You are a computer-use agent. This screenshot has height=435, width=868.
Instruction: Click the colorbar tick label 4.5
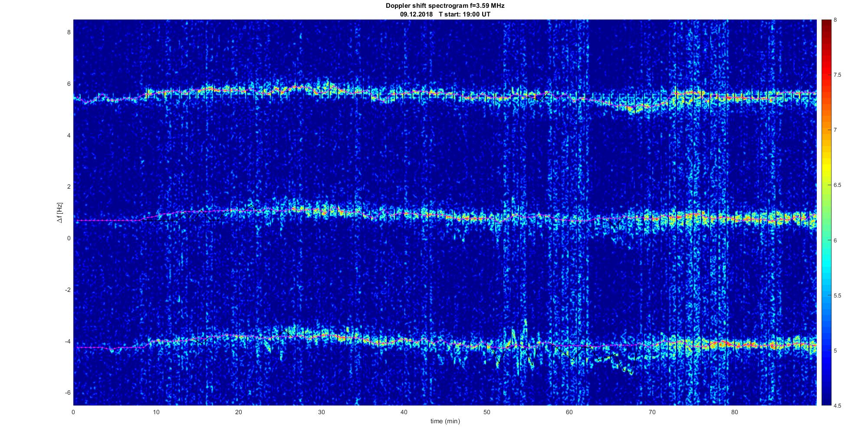838,406
